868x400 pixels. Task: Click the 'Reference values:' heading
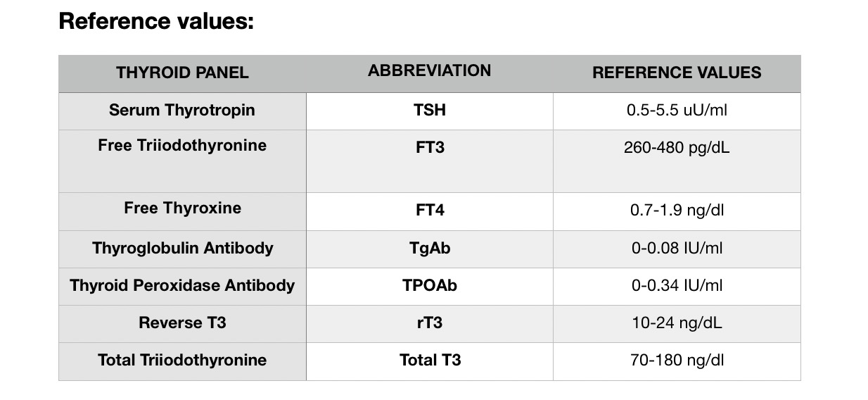click(156, 22)
